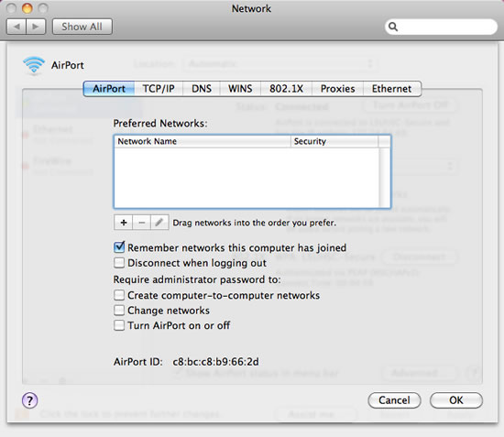Image resolution: width=504 pixels, height=437 pixels.
Task: Open the DNS tab
Action: pyautogui.click(x=202, y=89)
